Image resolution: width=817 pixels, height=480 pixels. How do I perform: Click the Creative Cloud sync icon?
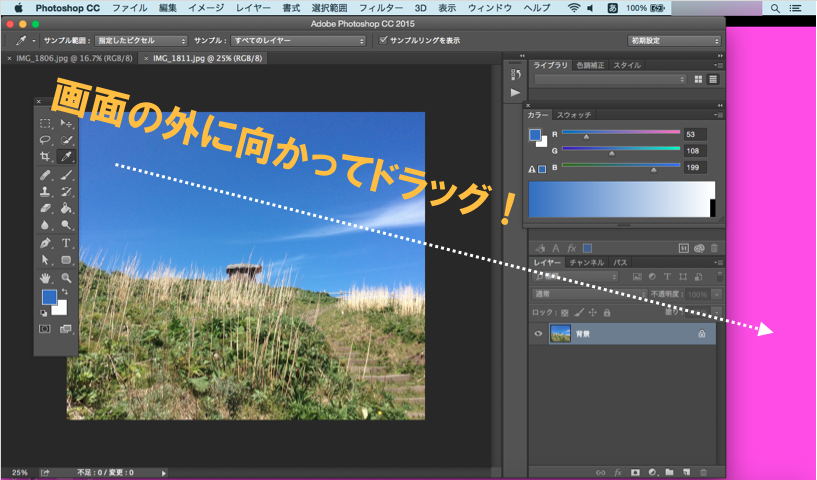tap(699, 249)
